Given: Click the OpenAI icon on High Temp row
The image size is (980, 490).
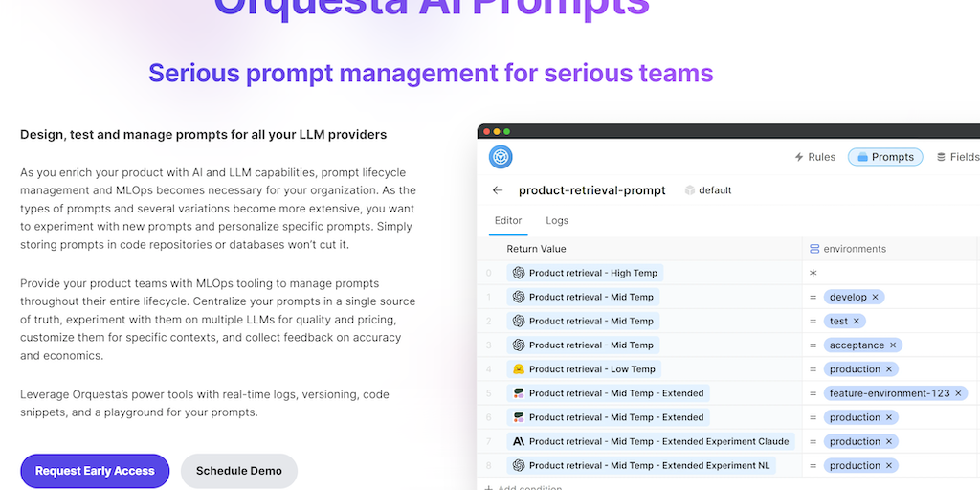Looking at the screenshot, I should 519,273.
